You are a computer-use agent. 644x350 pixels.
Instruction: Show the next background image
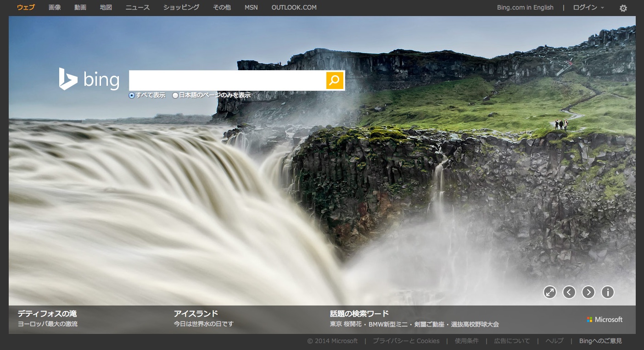588,292
